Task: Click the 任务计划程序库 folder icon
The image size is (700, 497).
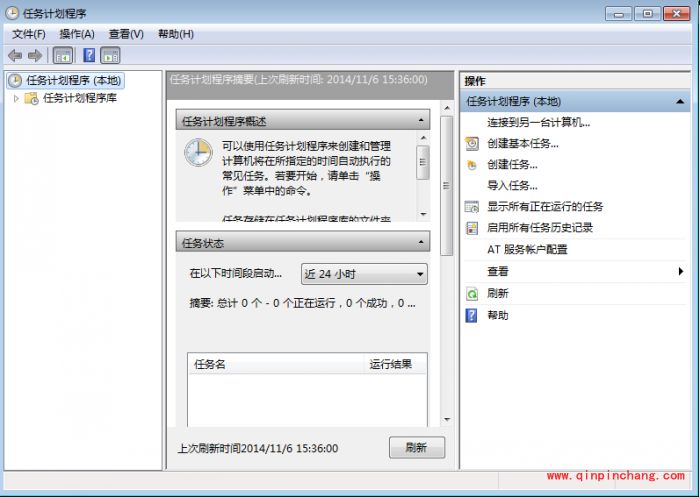Action: pyautogui.click(x=31, y=98)
